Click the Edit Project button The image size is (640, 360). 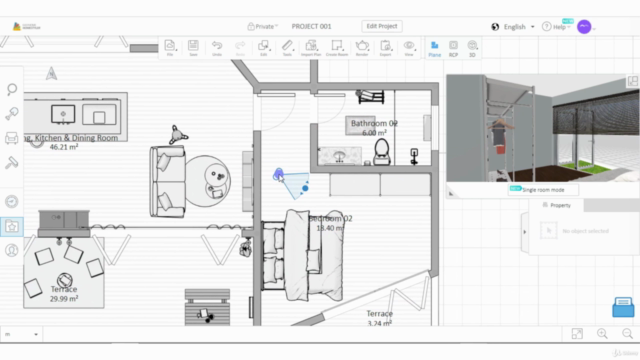click(x=382, y=26)
